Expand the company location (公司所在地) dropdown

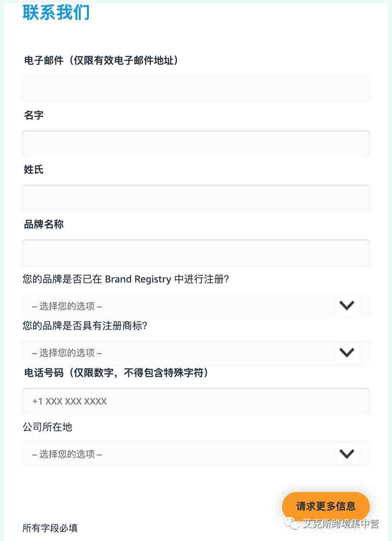[196, 454]
